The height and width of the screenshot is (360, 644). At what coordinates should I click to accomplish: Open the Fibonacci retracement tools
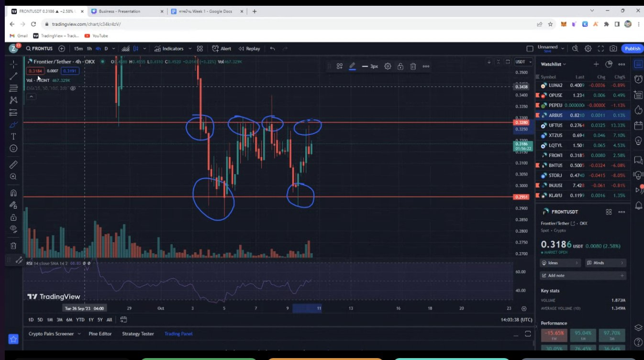(13, 88)
